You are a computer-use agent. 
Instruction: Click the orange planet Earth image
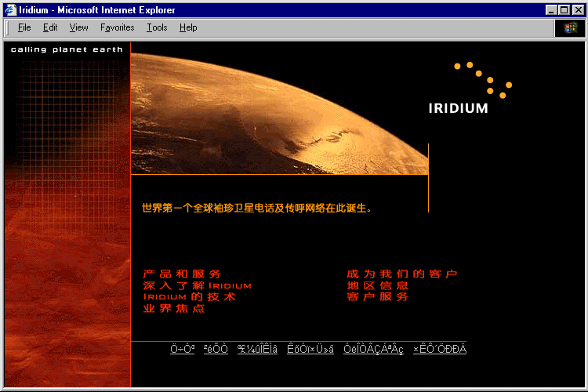(279, 114)
